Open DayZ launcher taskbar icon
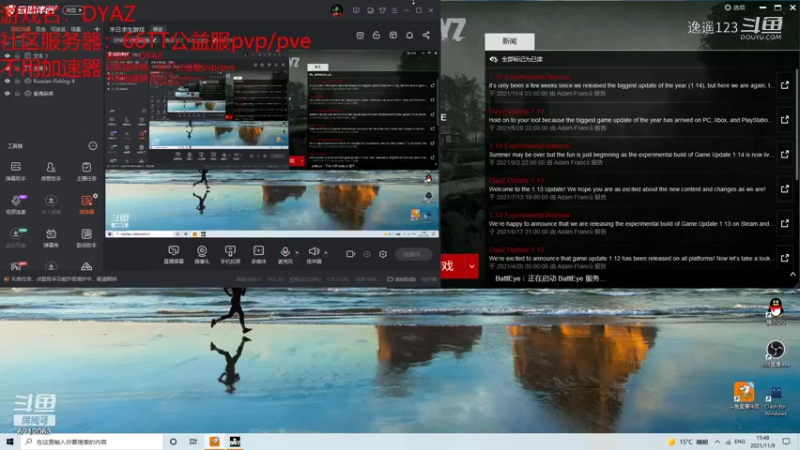 235,442
